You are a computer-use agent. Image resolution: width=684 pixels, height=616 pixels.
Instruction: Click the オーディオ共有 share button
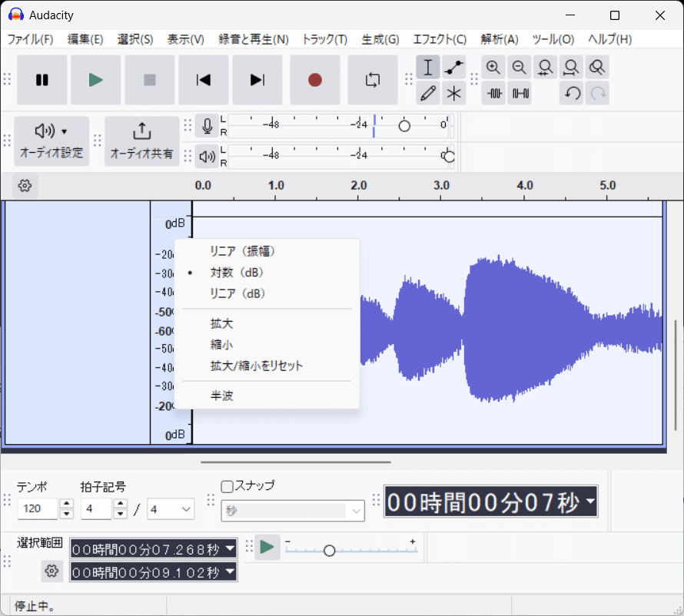click(141, 141)
